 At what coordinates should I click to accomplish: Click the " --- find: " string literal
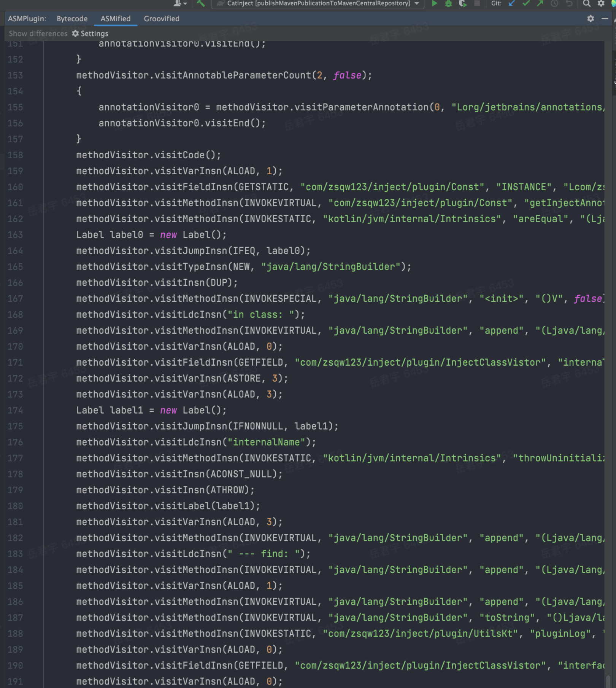tap(264, 554)
